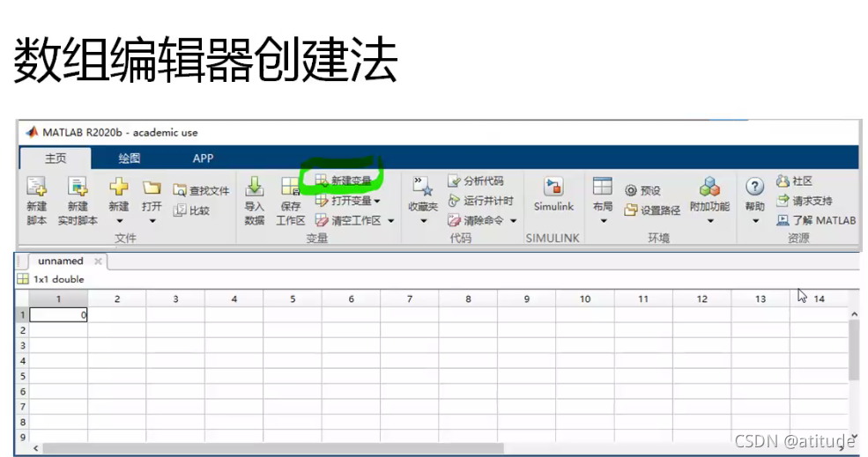Click 比较 (Compare) in the file group
The height and width of the screenshot is (457, 868).
tap(191, 210)
